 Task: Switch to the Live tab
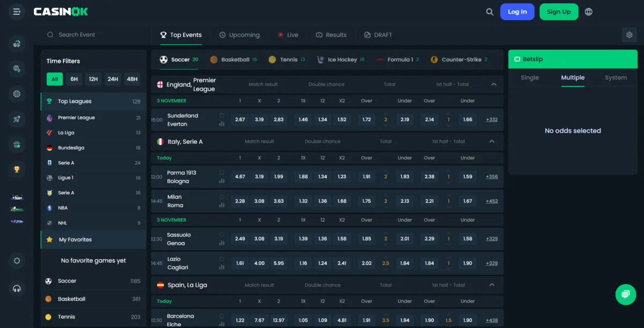click(x=287, y=35)
